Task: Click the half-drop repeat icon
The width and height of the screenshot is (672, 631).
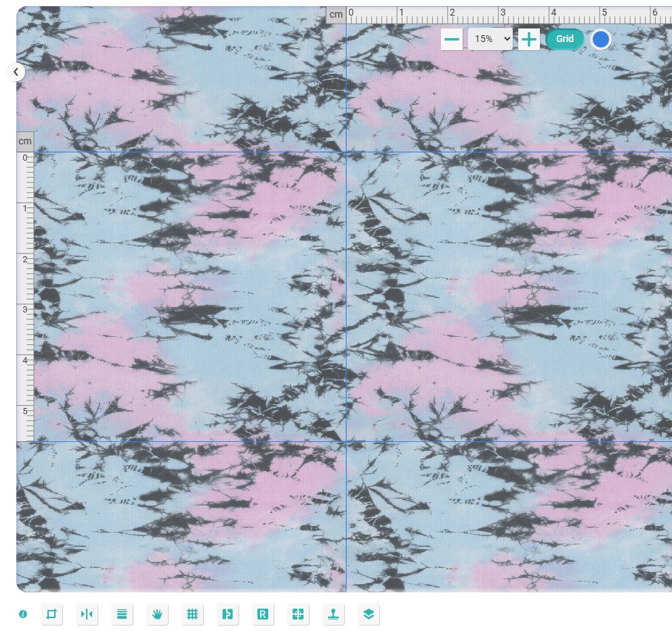Action: click(x=228, y=614)
